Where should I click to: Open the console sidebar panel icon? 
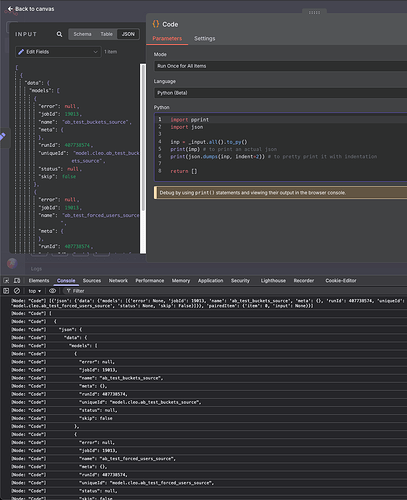click(6, 291)
